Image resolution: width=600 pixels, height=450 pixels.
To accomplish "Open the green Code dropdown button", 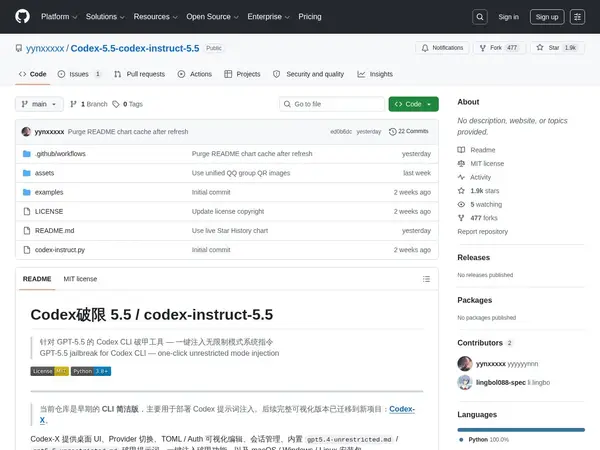I will [413, 104].
